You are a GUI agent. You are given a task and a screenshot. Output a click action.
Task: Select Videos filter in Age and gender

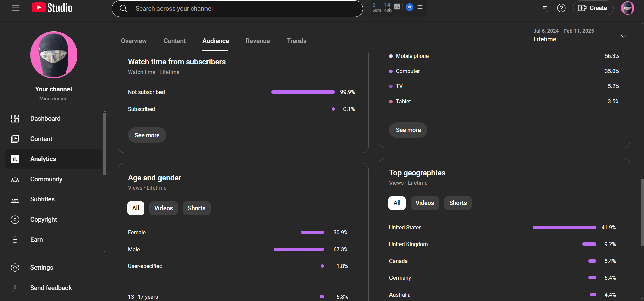point(164,208)
